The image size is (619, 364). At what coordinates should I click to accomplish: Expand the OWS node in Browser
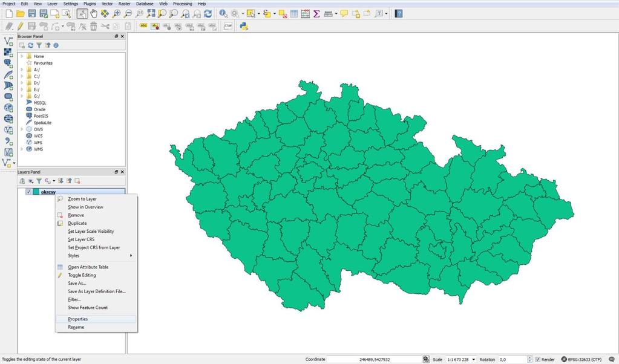pos(22,129)
